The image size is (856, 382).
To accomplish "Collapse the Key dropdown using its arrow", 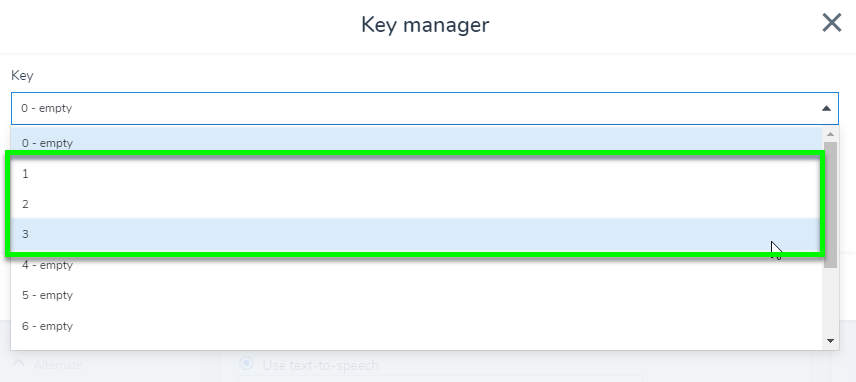I will (x=826, y=109).
